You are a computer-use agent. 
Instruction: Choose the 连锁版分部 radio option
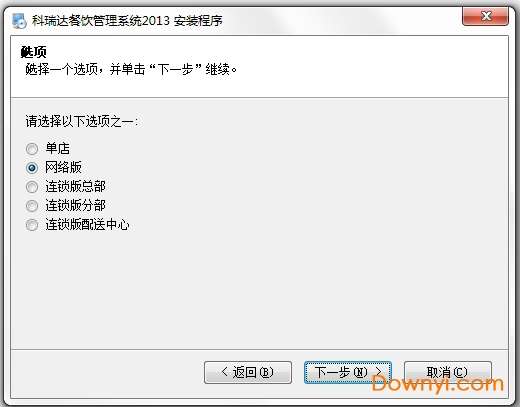pyautogui.click(x=32, y=206)
